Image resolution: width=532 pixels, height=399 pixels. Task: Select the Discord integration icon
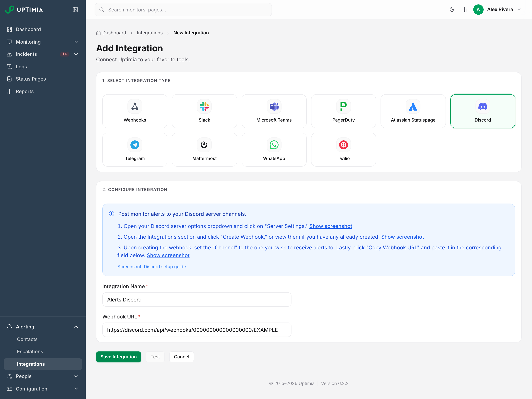pos(483,106)
